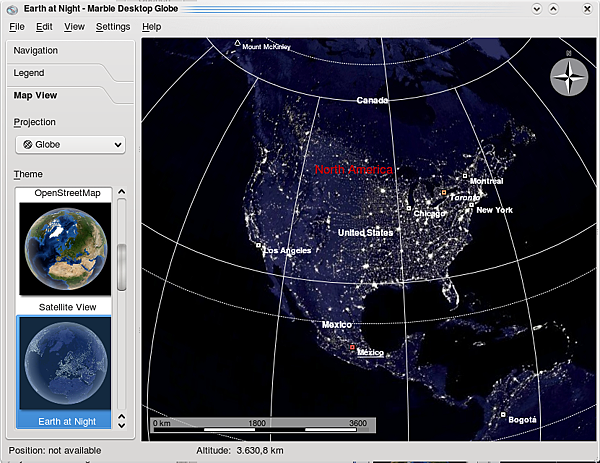This screenshot has height=463, width=600.
Task: Close the Marble window
Action: [x=587, y=9]
